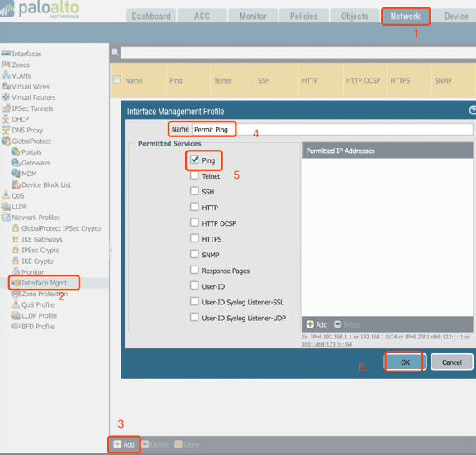The width and height of the screenshot is (476, 455).
Task: Collapse the GlobalProtect tree node
Action: 6,141
